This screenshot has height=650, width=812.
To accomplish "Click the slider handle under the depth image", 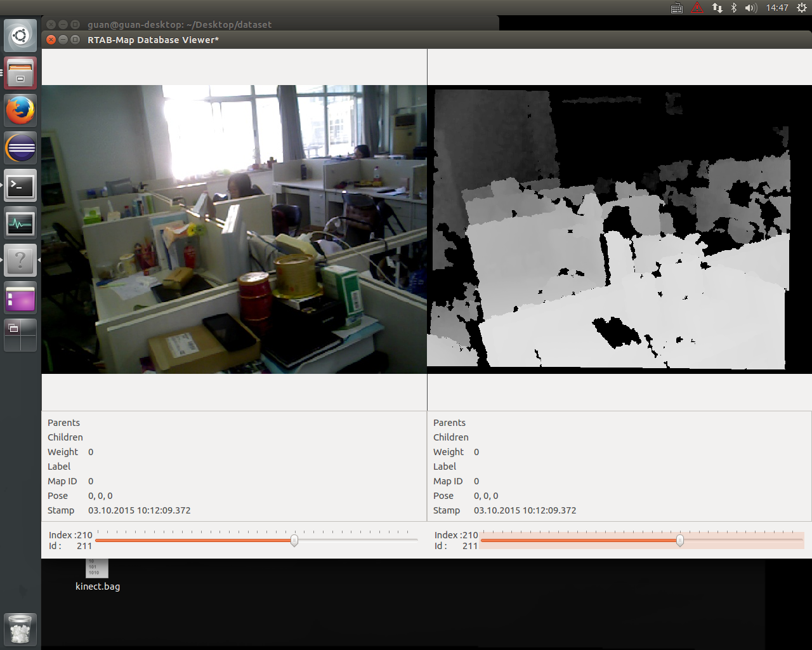I will 680,541.
